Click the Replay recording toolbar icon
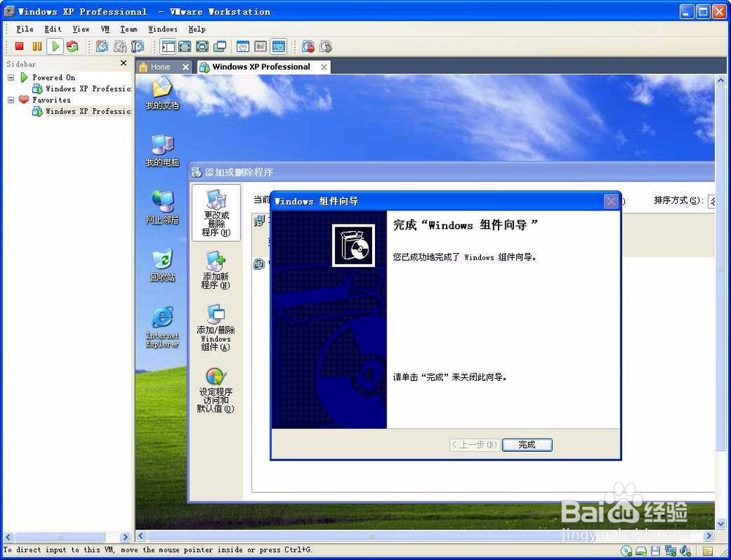This screenshot has height=560, width=731. tap(325, 46)
